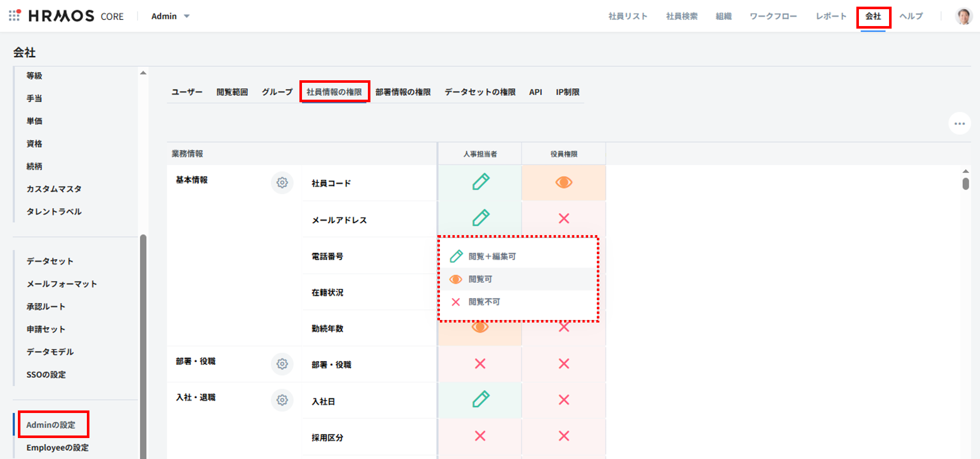Open Employeeの設定 in the sidebar
The height and width of the screenshot is (459, 980).
(x=57, y=448)
